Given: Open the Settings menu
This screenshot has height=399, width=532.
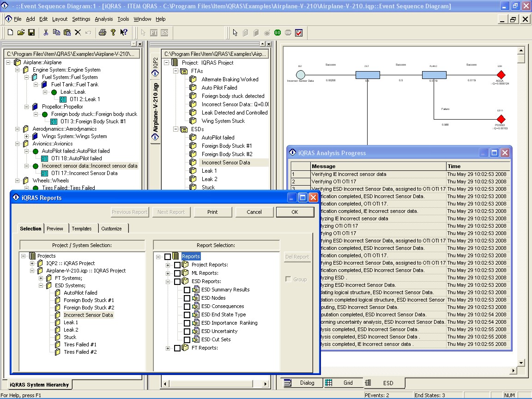Looking at the screenshot, I should pyautogui.click(x=81, y=19).
